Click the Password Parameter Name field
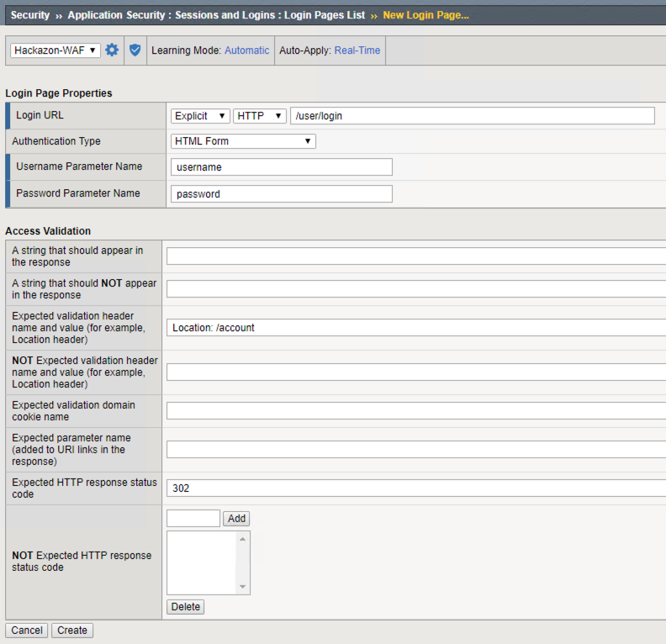The height and width of the screenshot is (644, 666). pos(282,193)
